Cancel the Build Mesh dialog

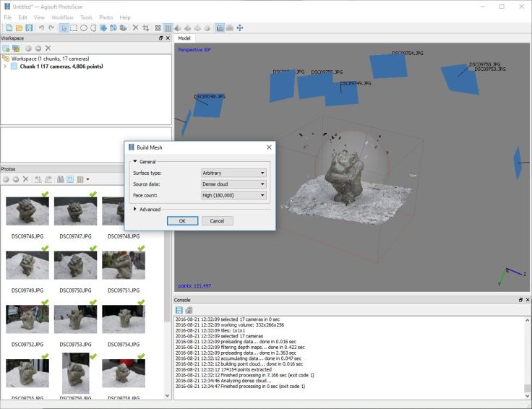(x=217, y=220)
